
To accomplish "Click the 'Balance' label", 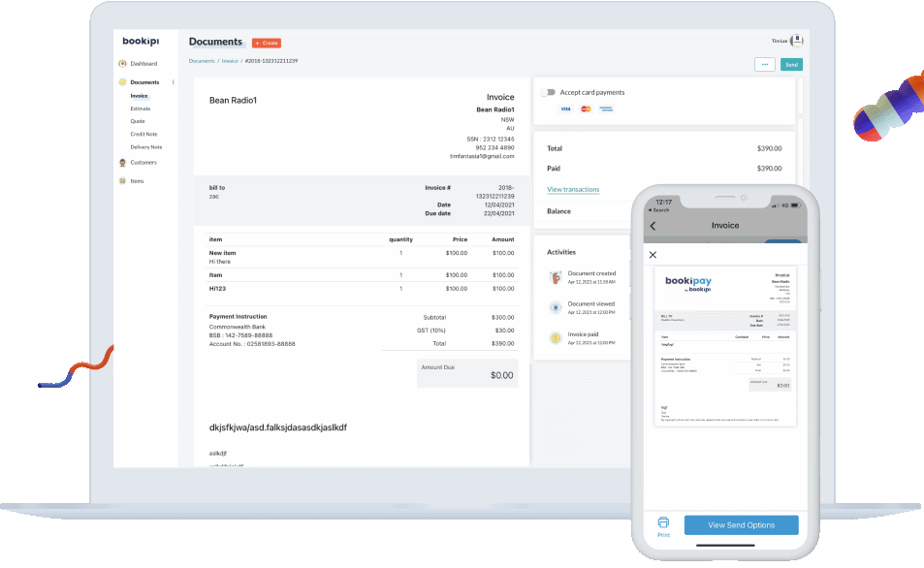I will (558, 211).
